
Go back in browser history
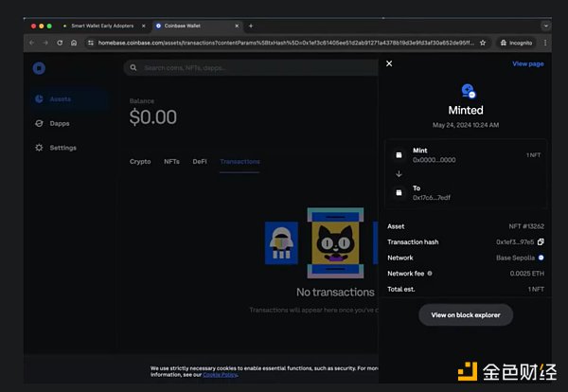[32, 43]
